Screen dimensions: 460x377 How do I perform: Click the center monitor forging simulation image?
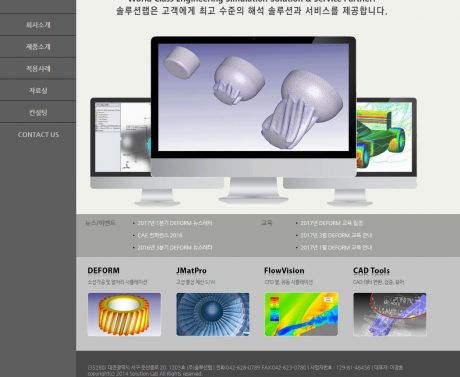tap(253, 97)
